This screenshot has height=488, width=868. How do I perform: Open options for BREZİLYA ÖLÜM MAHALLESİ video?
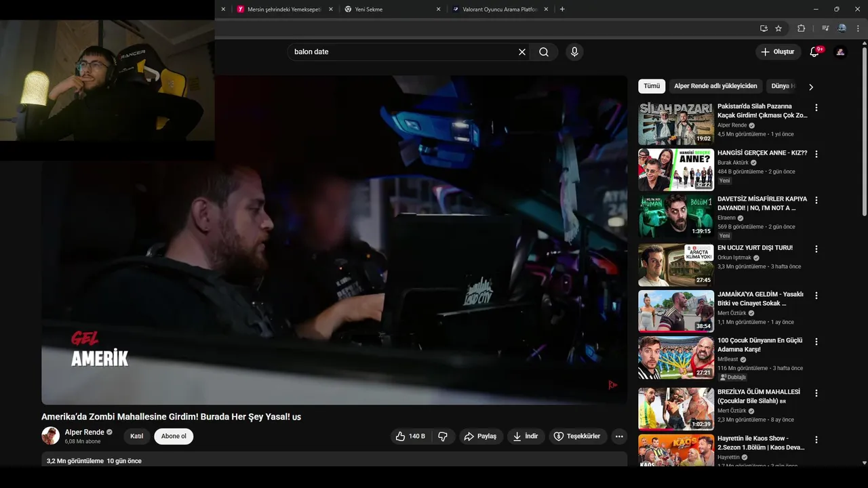point(816,393)
